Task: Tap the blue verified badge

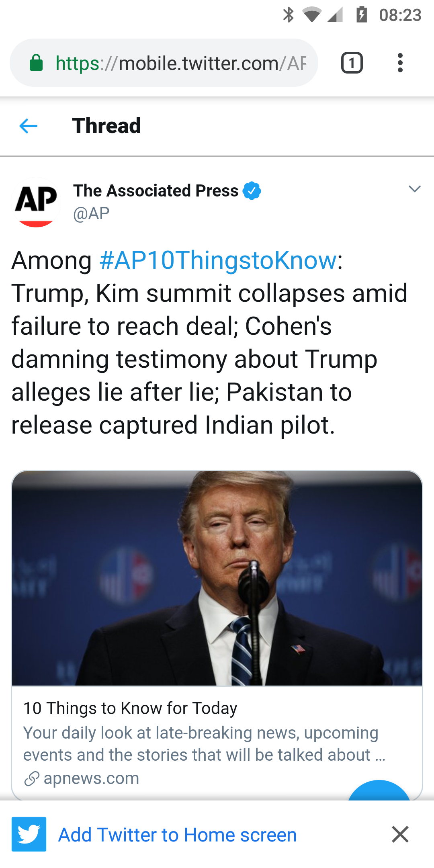Action: pos(252,190)
